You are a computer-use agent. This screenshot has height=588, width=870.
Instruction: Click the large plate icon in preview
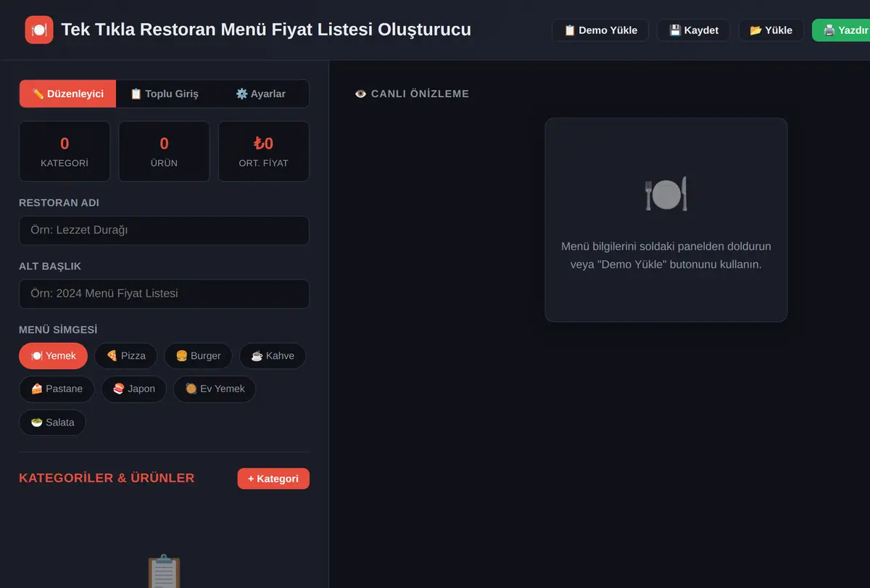point(666,194)
